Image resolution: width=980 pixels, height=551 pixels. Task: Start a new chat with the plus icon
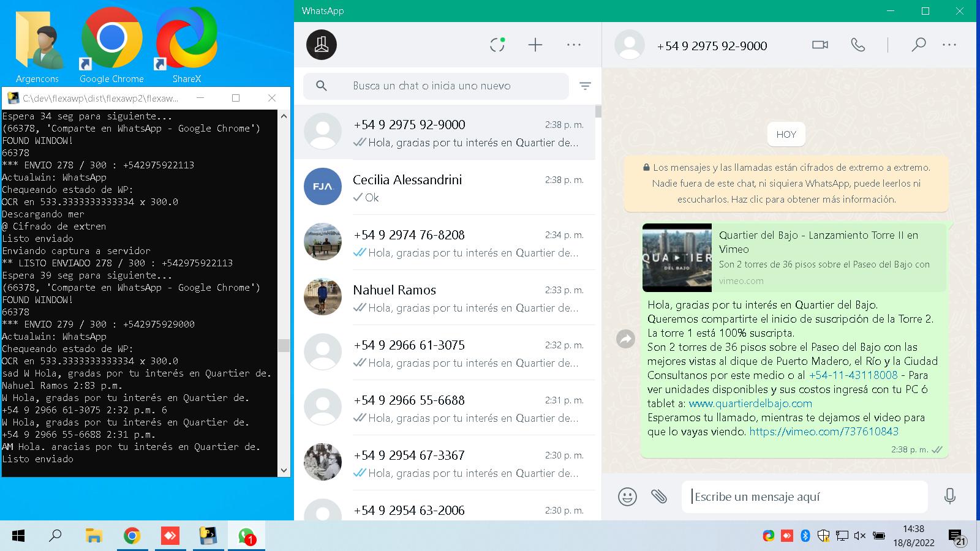point(535,45)
